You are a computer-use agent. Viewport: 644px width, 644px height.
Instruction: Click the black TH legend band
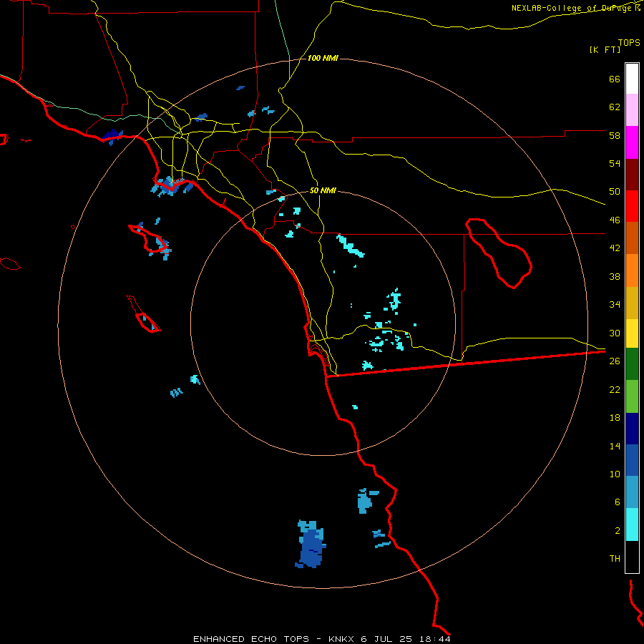(x=632, y=557)
